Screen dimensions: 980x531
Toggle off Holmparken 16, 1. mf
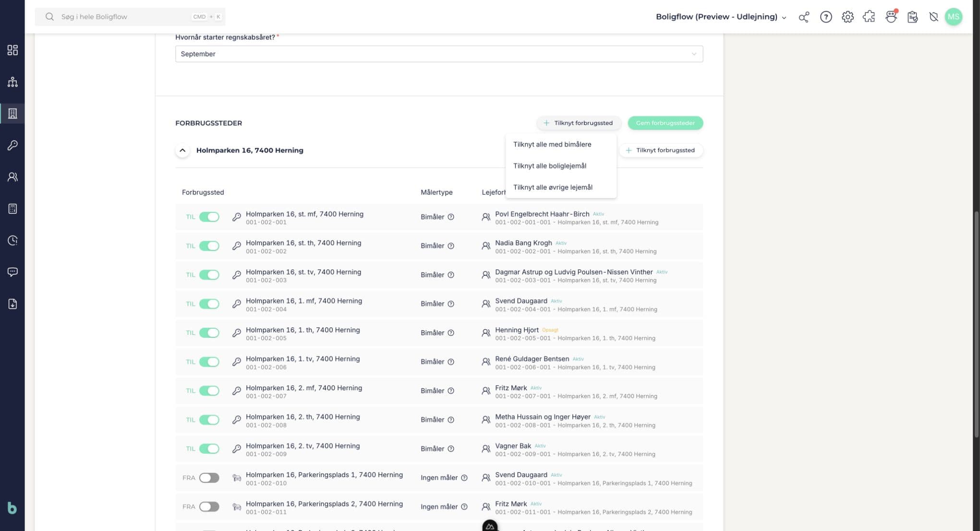tap(209, 304)
